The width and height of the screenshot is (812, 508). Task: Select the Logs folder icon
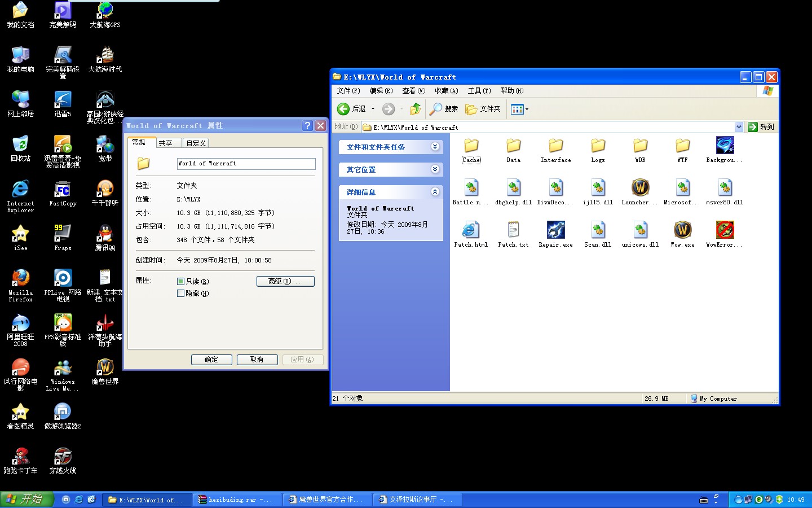pos(598,146)
